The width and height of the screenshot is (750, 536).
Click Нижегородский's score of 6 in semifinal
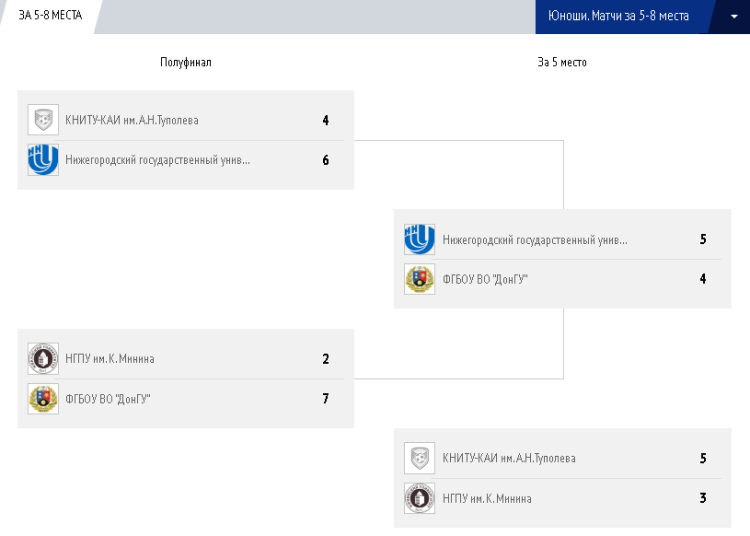(x=326, y=160)
